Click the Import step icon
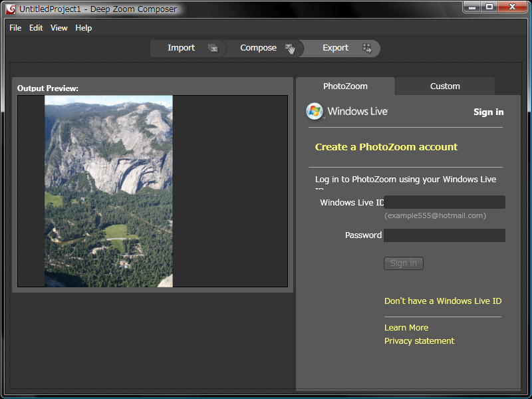 coord(213,48)
